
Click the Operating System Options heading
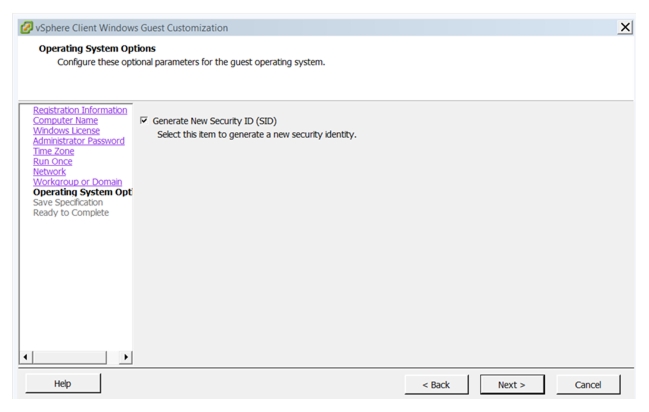(97, 48)
